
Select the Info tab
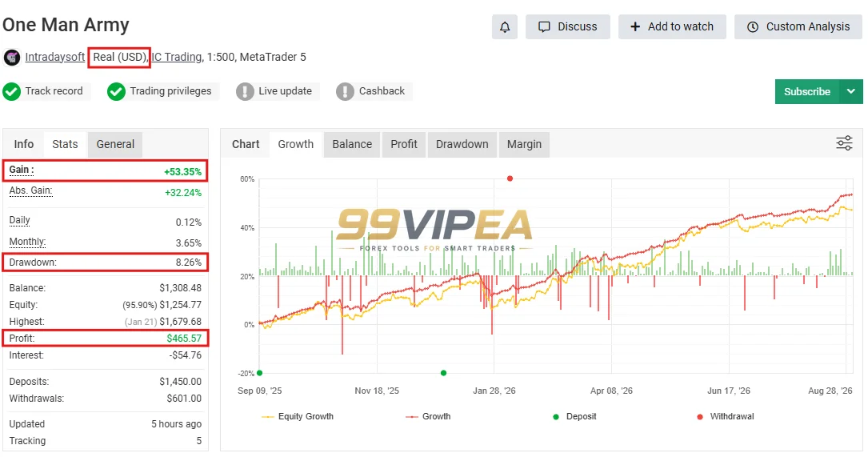point(24,144)
